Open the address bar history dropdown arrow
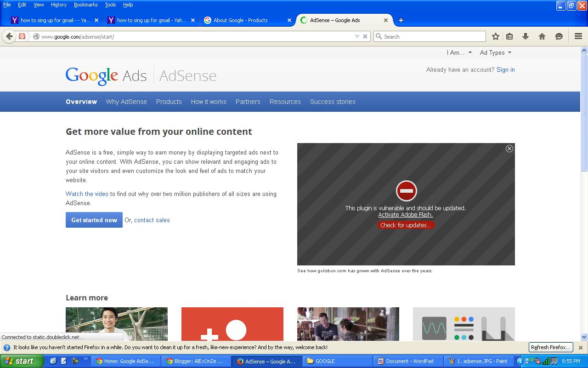This screenshot has width=588, height=368. (x=357, y=36)
